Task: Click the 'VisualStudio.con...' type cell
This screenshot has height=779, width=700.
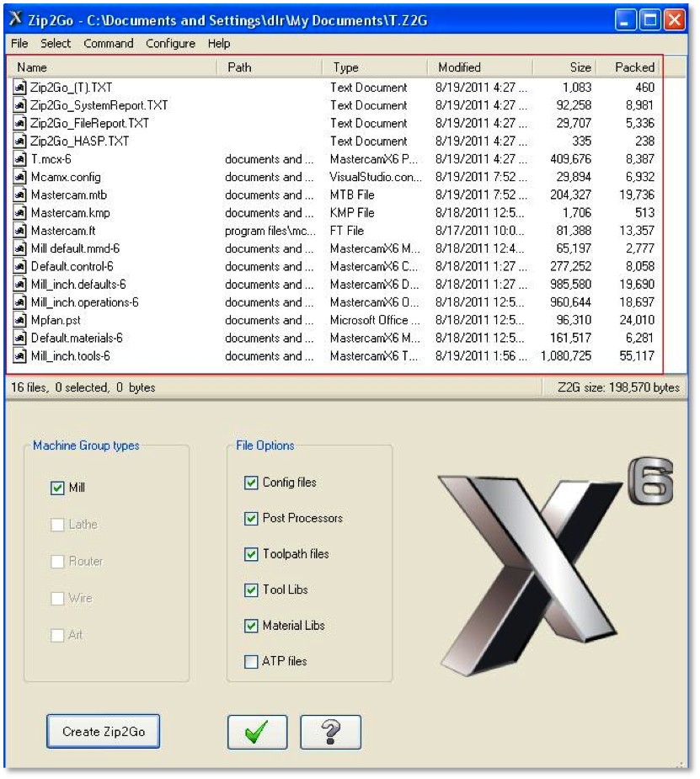Action: coord(376,177)
